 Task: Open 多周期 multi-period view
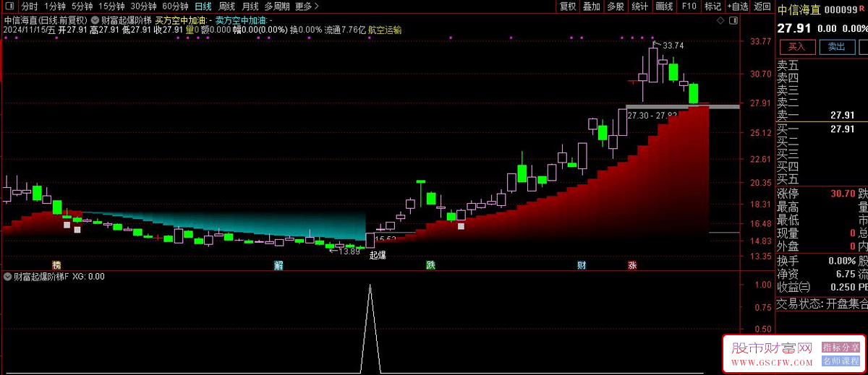coord(277,7)
